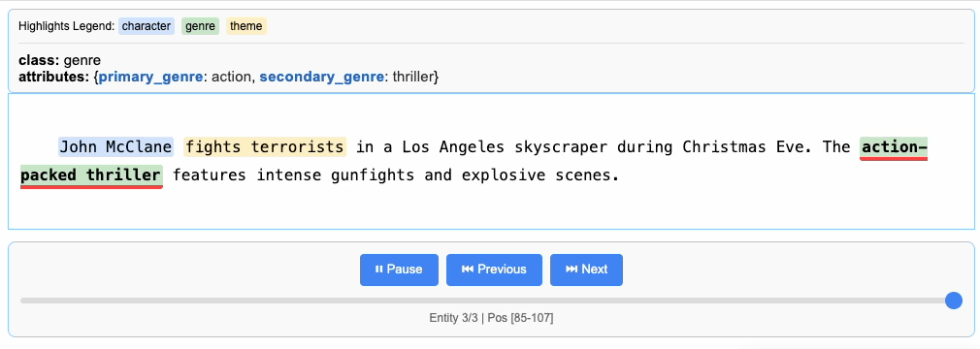The image size is (980, 349).
Task: Click the highlighted John McClane entity
Action: pyautogui.click(x=115, y=147)
